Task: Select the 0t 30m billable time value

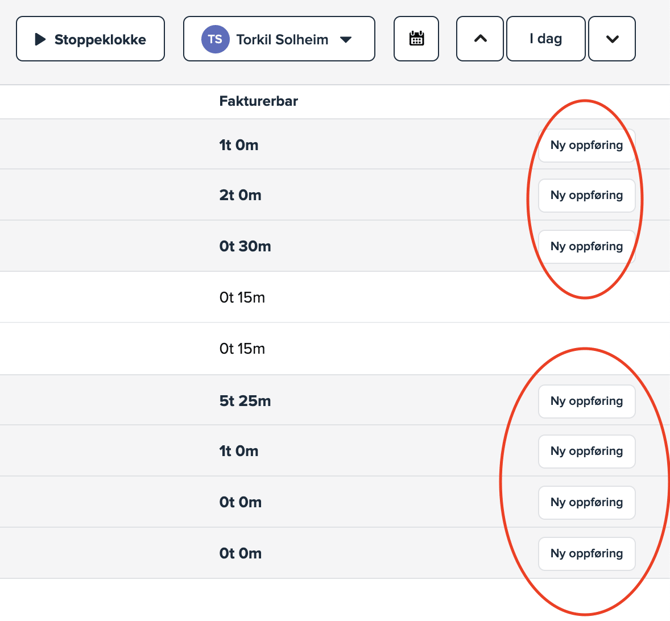Action: [x=245, y=246]
